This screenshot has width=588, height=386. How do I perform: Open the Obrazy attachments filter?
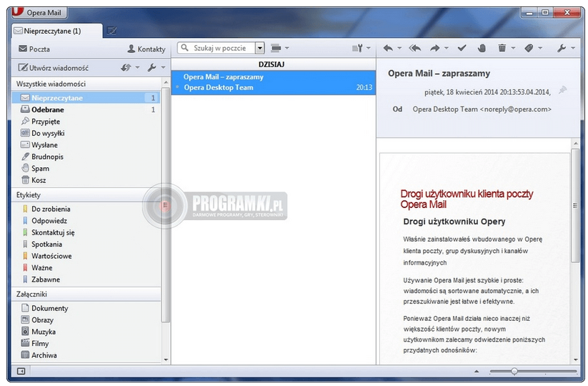tap(86, 320)
